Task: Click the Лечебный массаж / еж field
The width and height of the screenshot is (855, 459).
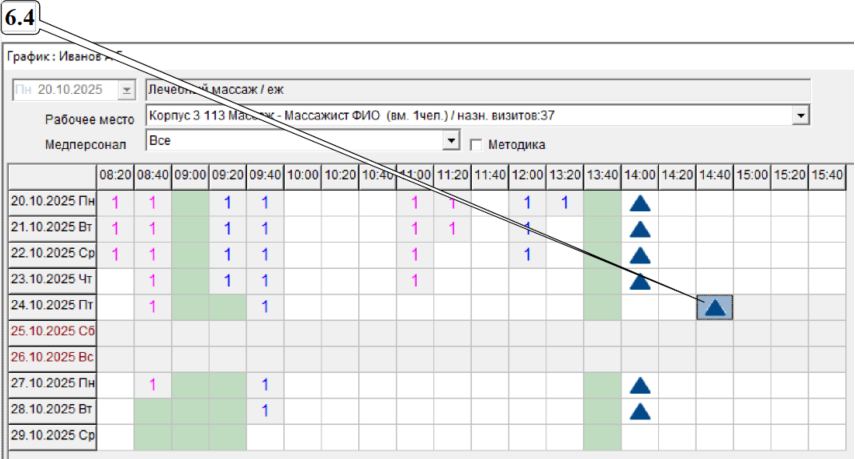Action: (477, 89)
